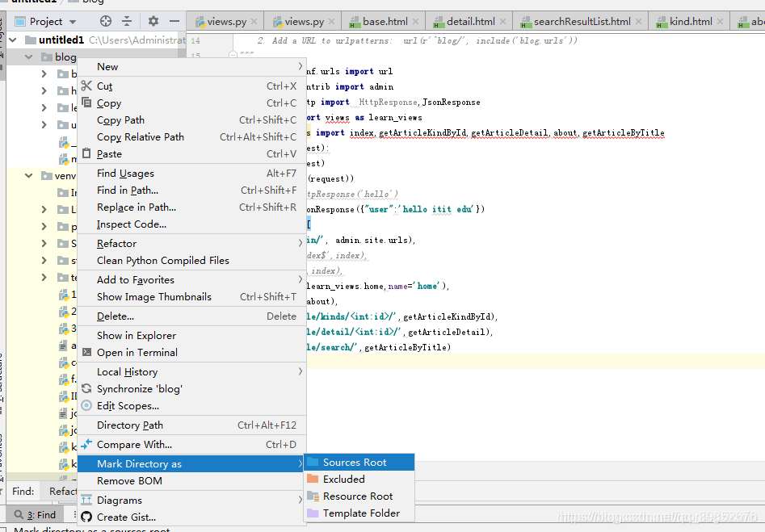Select the blog folder tree item
Screen dimensions: 765x532
pyautogui.click(x=65, y=57)
